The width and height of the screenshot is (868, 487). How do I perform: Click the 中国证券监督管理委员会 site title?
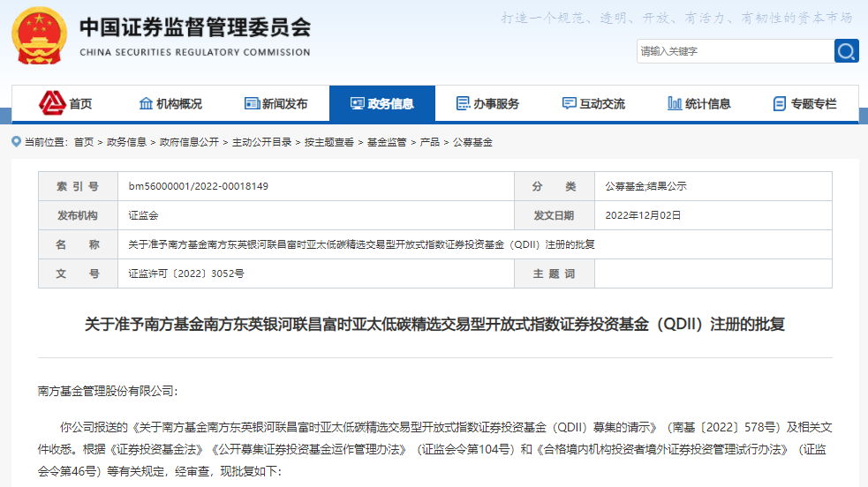coord(195,27)
